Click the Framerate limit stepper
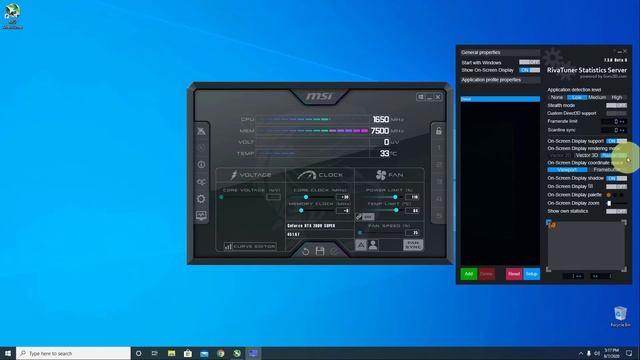 [622, 122]
